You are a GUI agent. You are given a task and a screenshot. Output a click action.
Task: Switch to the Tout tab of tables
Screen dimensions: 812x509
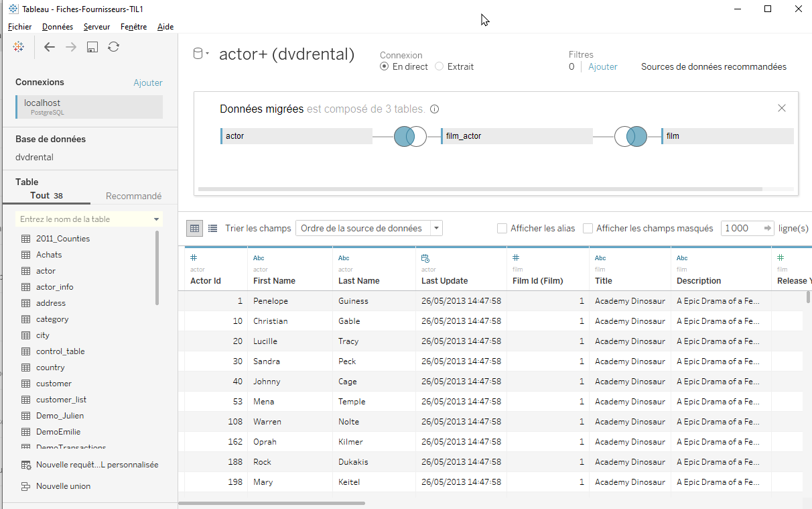click(x=46, y=196)
